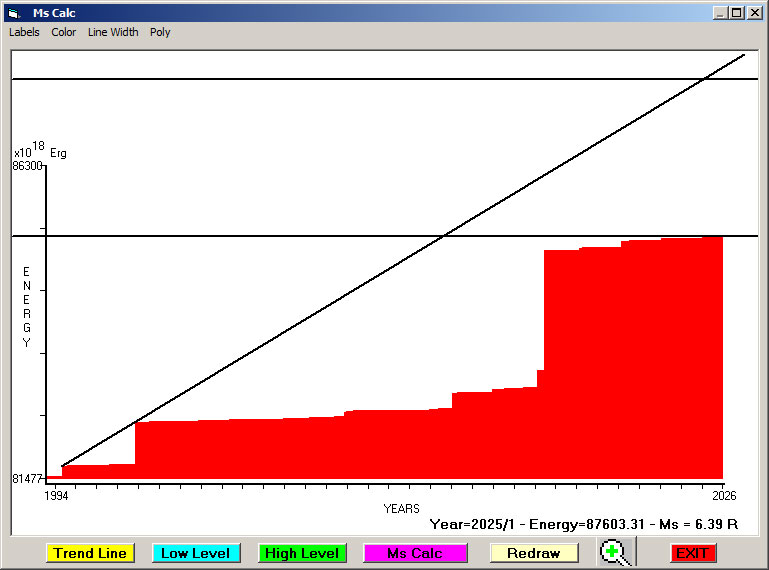Click the YEARS axis title

(401, 508)
